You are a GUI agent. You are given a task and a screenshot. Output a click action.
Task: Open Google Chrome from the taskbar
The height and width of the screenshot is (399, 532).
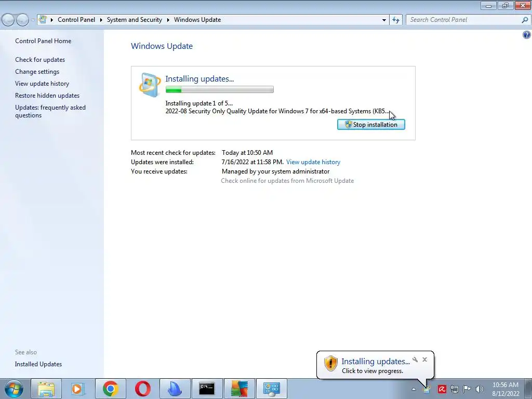point(110,389)
